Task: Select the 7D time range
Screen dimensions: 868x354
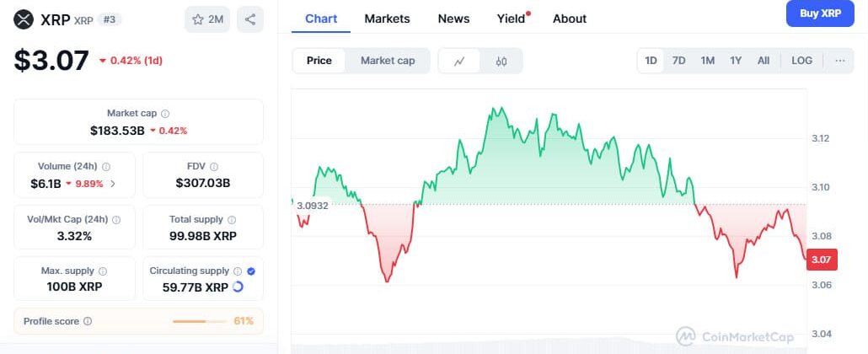Action: pos(678,61)
